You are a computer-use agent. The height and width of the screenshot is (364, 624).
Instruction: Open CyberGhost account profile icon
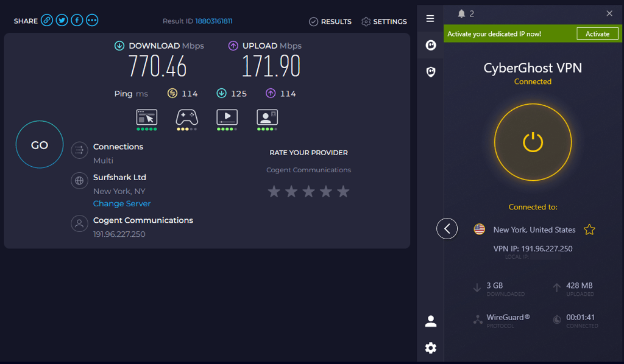431,321
